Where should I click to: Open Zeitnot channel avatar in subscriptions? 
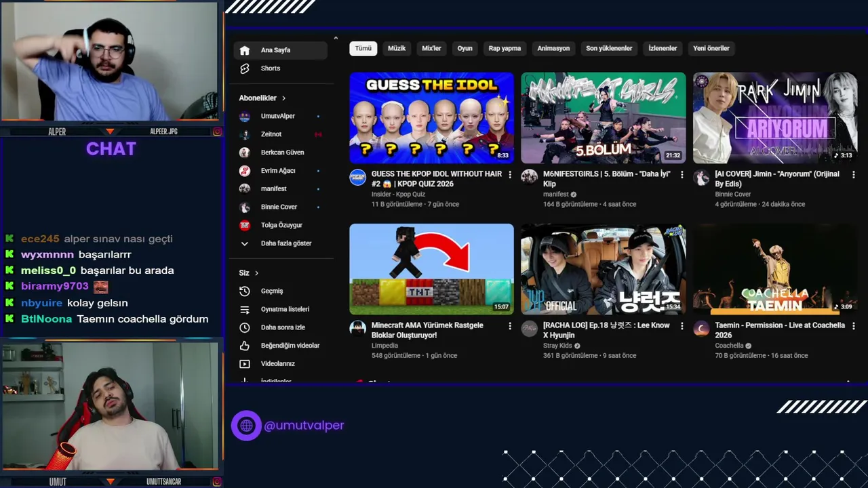tap(245, 134)
